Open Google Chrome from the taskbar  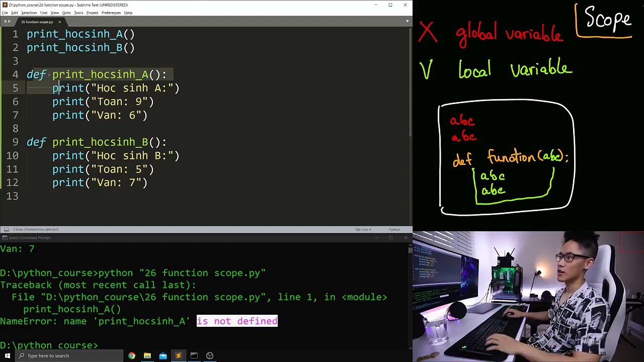click(131, 355)
